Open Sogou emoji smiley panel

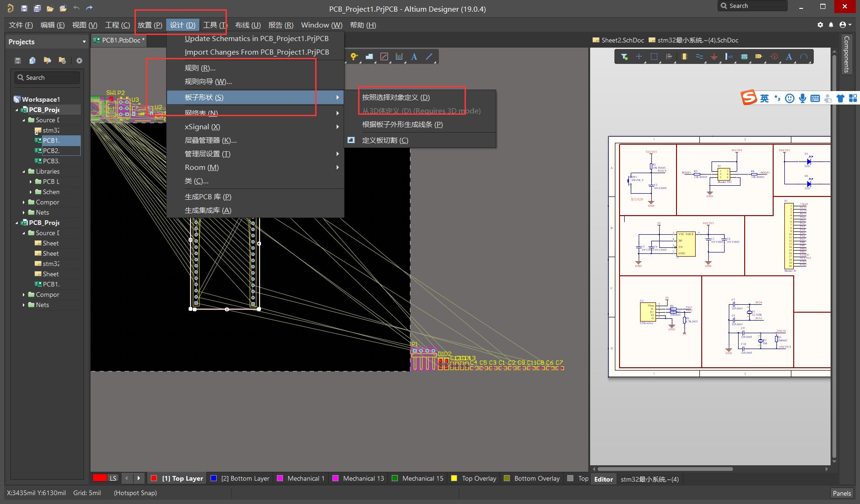pyautogui.click(x=790, y=98)
